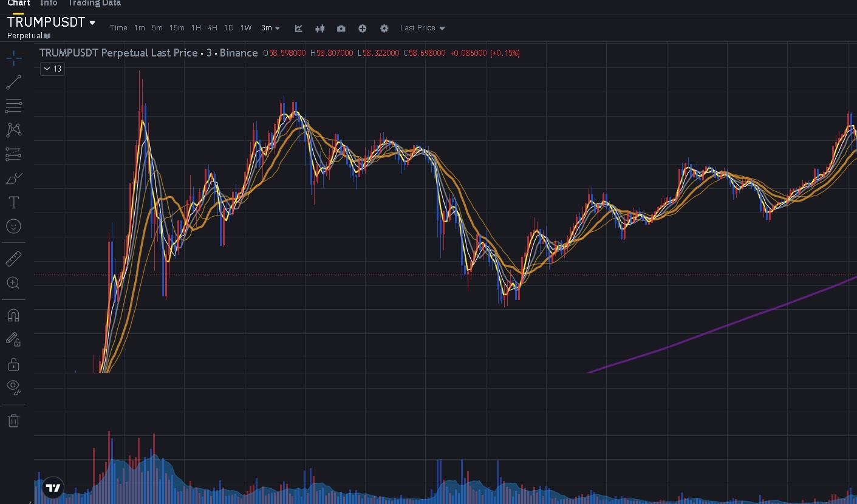Open the Trading Data tab
857x504 pixels.
click(x=94, y=4)
